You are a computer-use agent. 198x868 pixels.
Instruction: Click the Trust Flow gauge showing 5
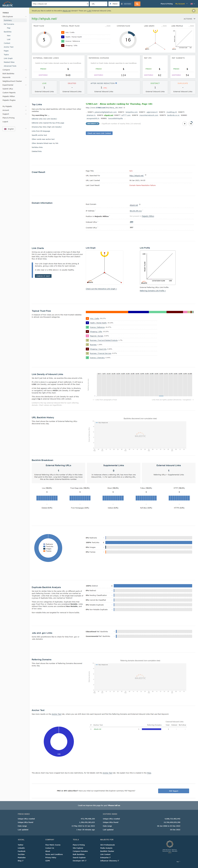[x=44, y=40]
